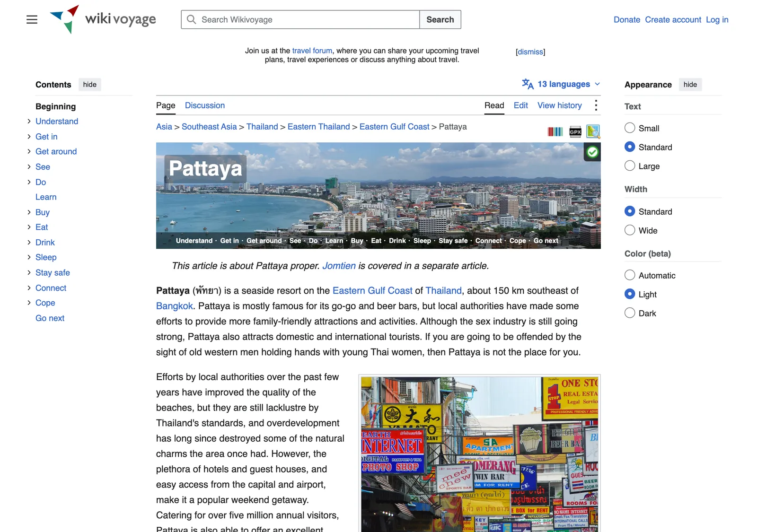Select Standard text size radio
The image size is (757, 532).
pyautogui.click(x=630, y=147)
